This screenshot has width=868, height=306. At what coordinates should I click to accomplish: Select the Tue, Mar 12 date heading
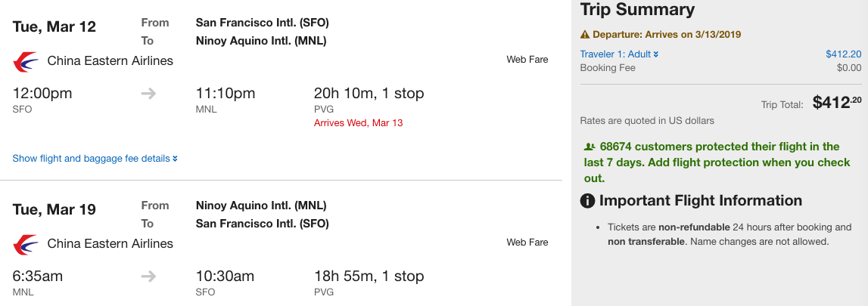click(x=54, y=26)
